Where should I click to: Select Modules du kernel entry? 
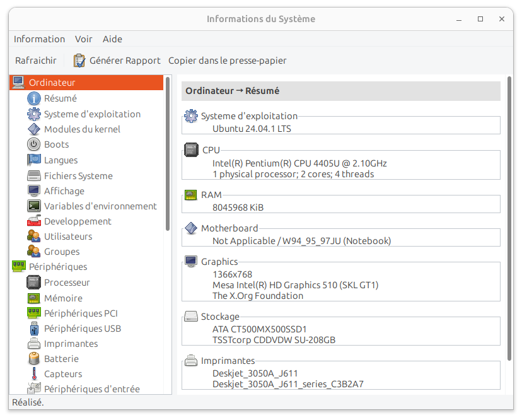coord(82,129)
